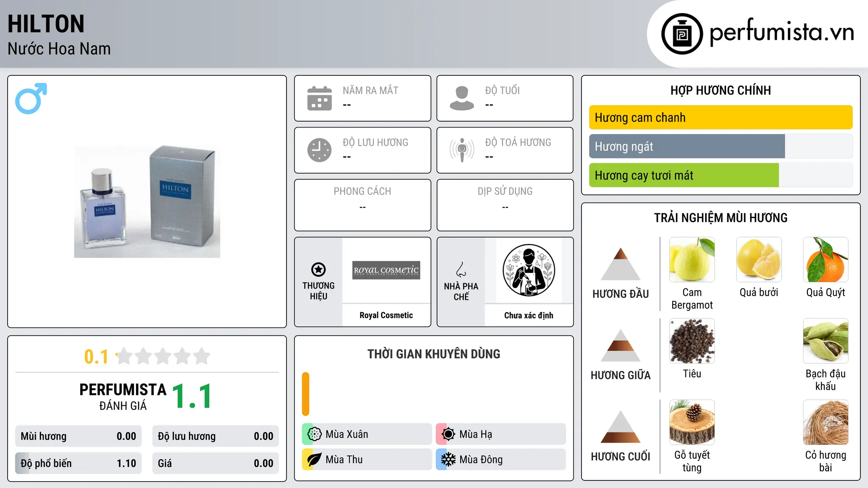Click the nose icon above Nhà pha chế
This screenshot has width=868, height=488.
pyautogui.click(x=461, y=269)
